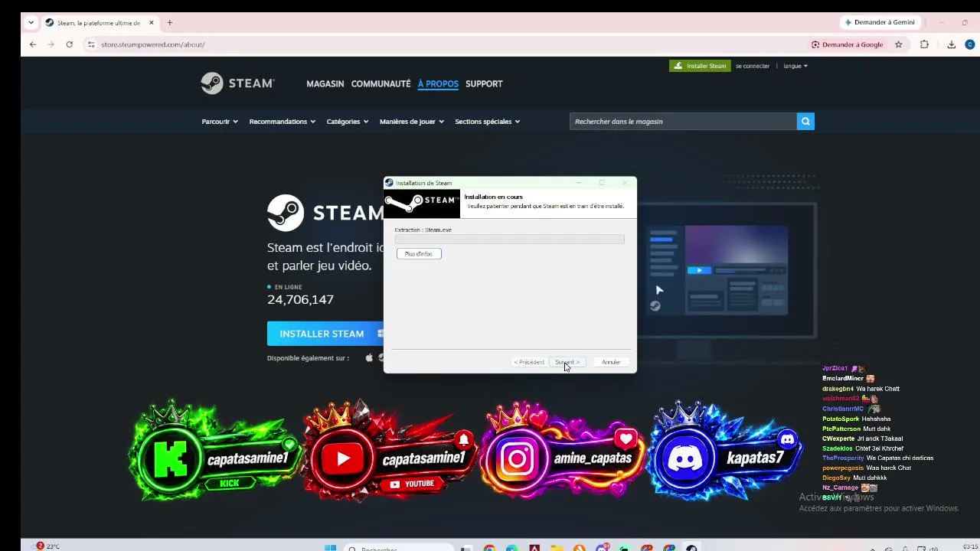The height and width of the screenshot is (551, 980).
Task: Click the Précédent button in the installer
Action: point(529,362)
